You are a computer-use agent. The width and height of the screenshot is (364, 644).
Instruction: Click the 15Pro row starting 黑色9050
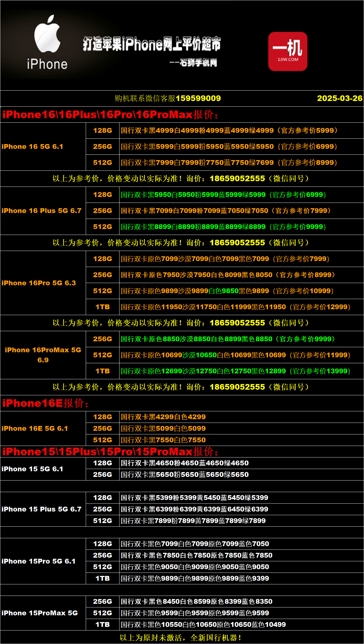pos(241,567)
